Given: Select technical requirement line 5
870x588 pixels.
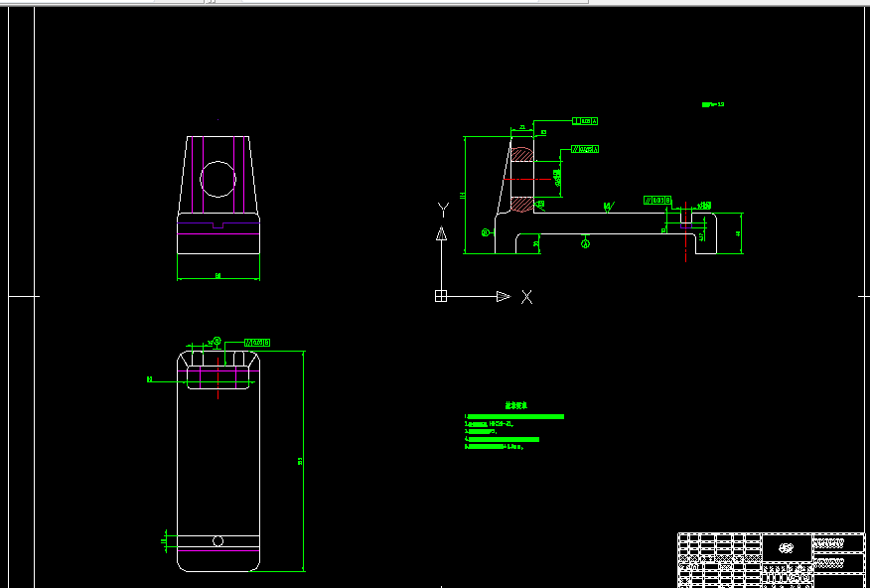Looking at the screenshot, I should 495,447.
